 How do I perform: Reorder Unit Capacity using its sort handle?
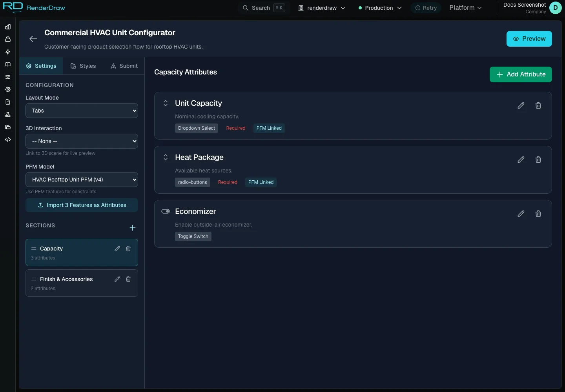pos(166,103)
